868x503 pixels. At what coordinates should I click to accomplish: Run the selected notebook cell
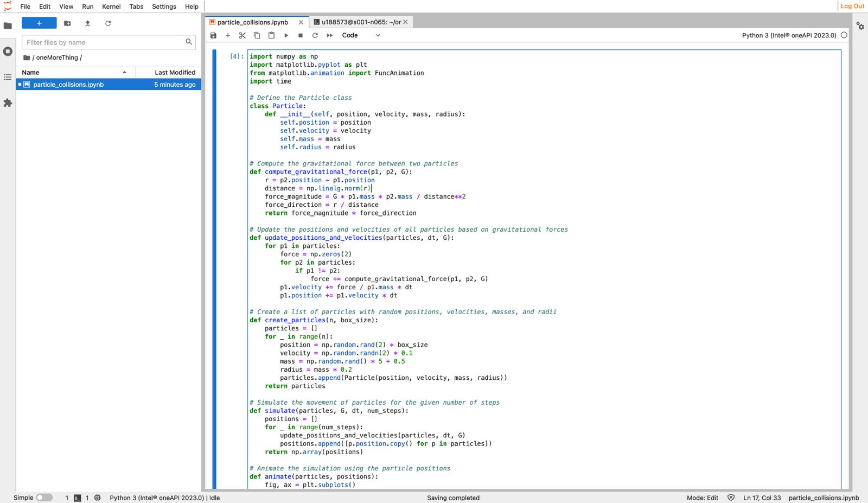(286, 35)
